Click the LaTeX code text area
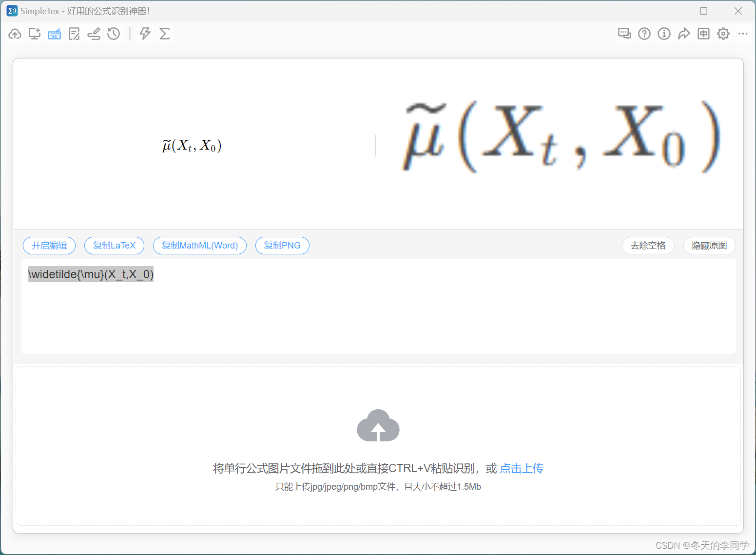This screenshot has width=756, height=555. (341, 306)
